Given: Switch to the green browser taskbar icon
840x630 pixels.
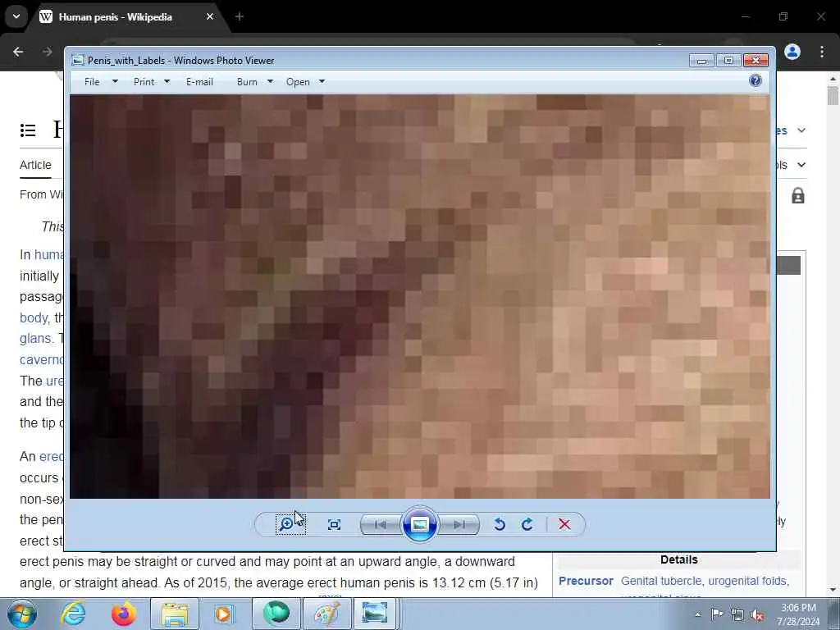Looking at the screenshot, I should click(276, 614).
